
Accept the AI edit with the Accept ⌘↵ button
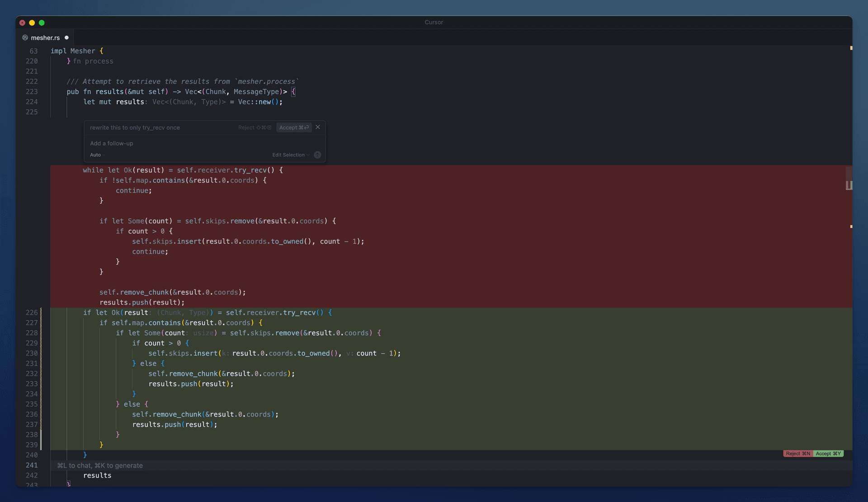click(x=293, y=127)
